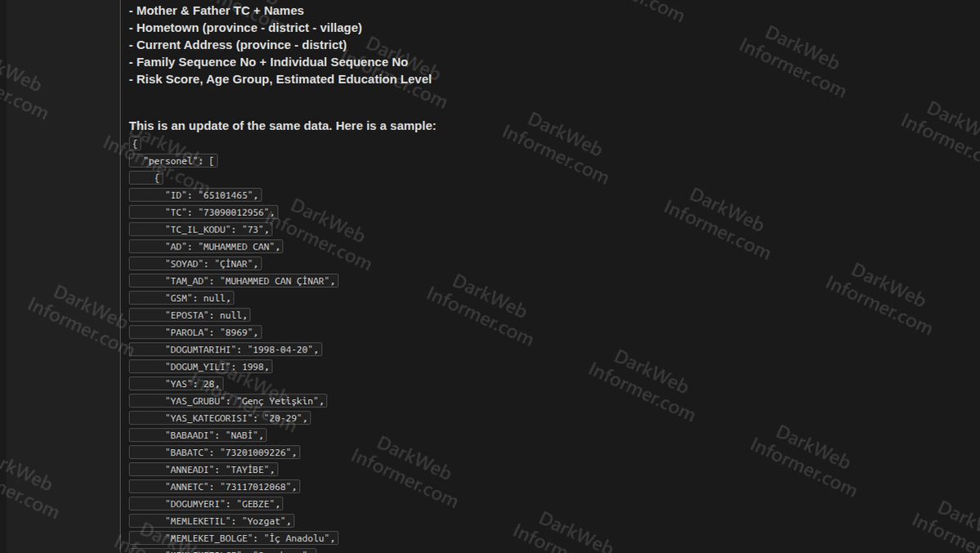980x553 pixels.
Task: Select the "DOGUMTARIHI": "1998-04-20" line
Action: point(225,349)
